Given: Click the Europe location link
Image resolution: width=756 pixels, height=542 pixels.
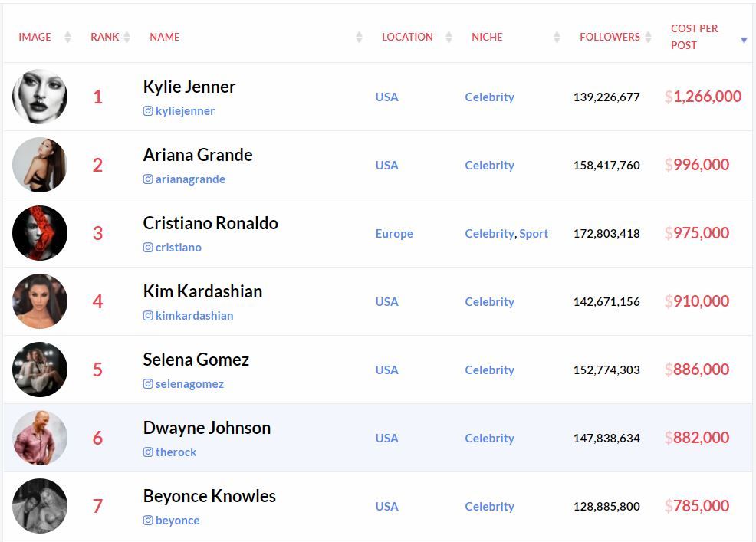Looking at the screenshot, I should click(394, 233).
